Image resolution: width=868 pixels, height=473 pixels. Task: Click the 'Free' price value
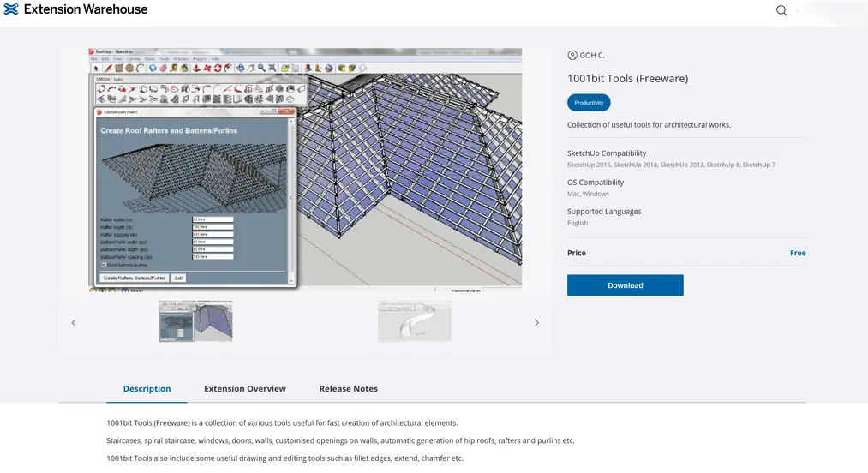tap(798, 253)
